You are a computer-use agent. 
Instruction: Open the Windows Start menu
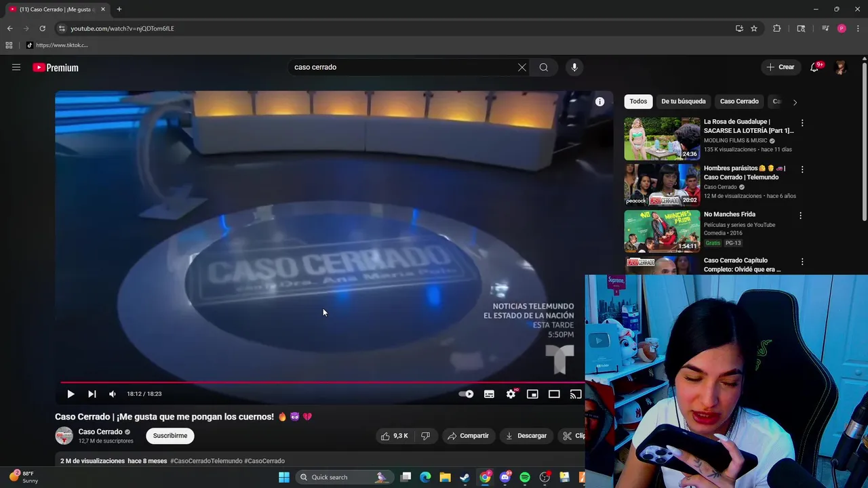point(284,477)
